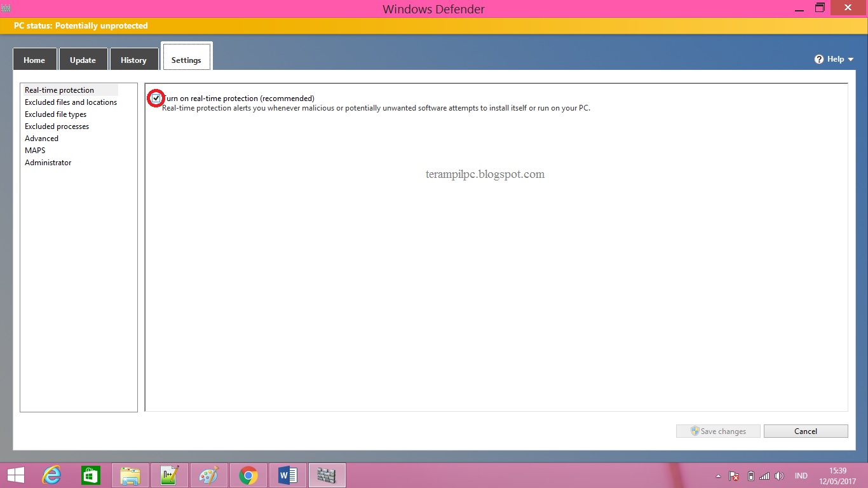Click the Windows Defender title bar icon
This screenshot has width=868, height=488.
pos(6,8)
